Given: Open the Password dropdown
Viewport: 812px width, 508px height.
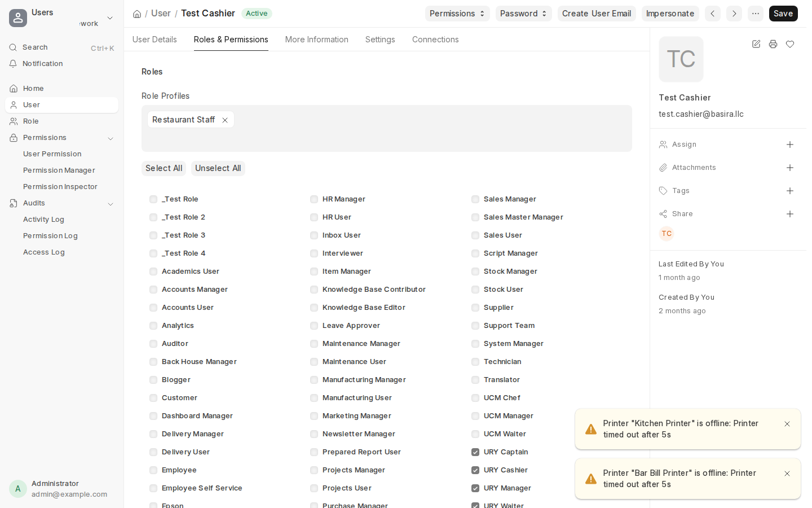Looking at the screenshot, I should 523,14.
